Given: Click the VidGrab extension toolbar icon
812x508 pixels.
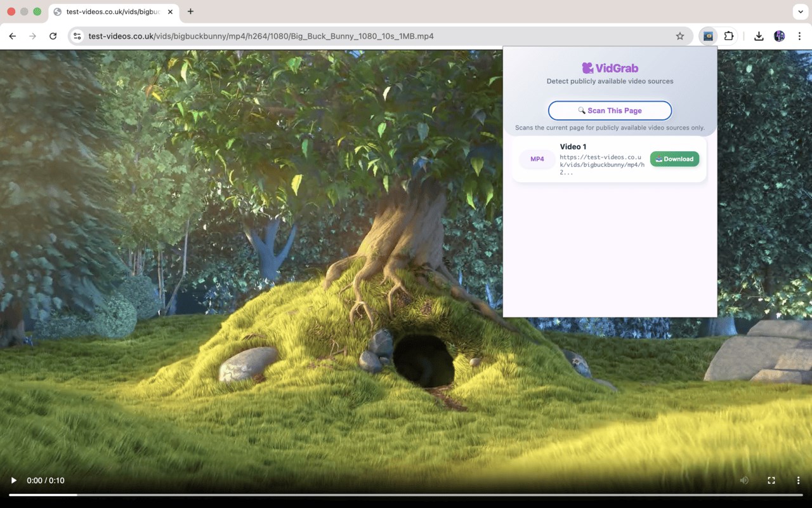Looking at the screenshot, I should tap(708, 36).
